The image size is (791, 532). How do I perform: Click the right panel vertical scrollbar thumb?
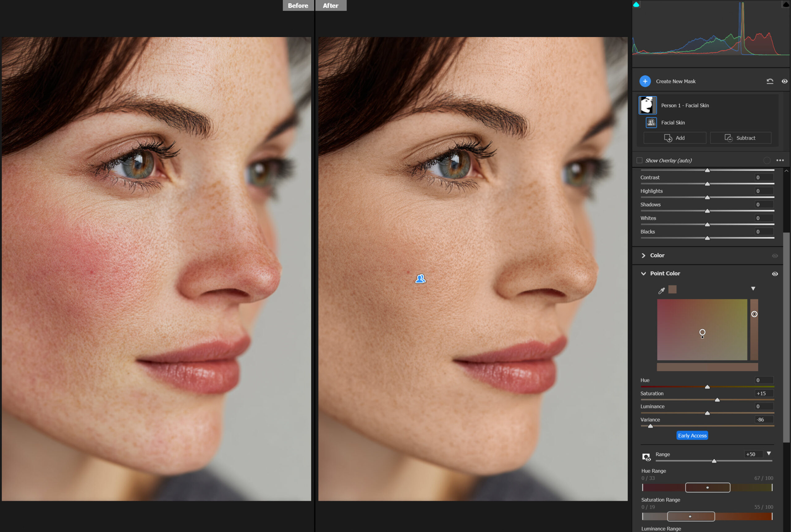[786, 337]
